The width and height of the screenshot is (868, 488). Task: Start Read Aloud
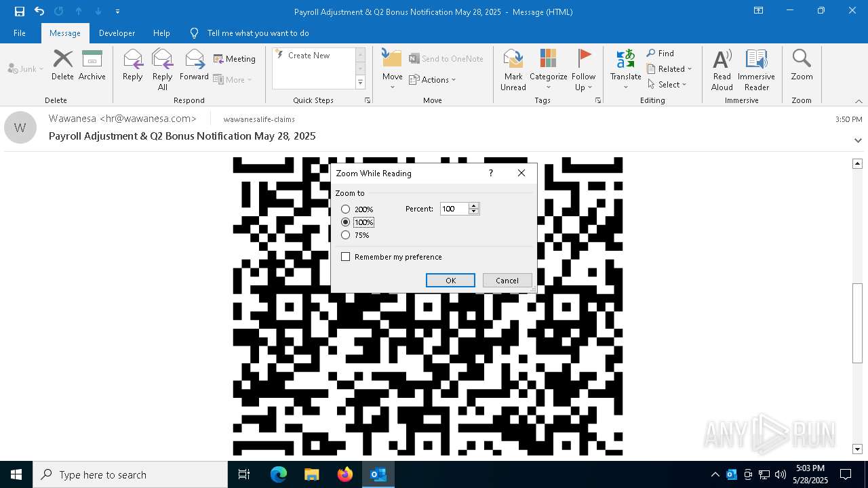click(722, 70)
